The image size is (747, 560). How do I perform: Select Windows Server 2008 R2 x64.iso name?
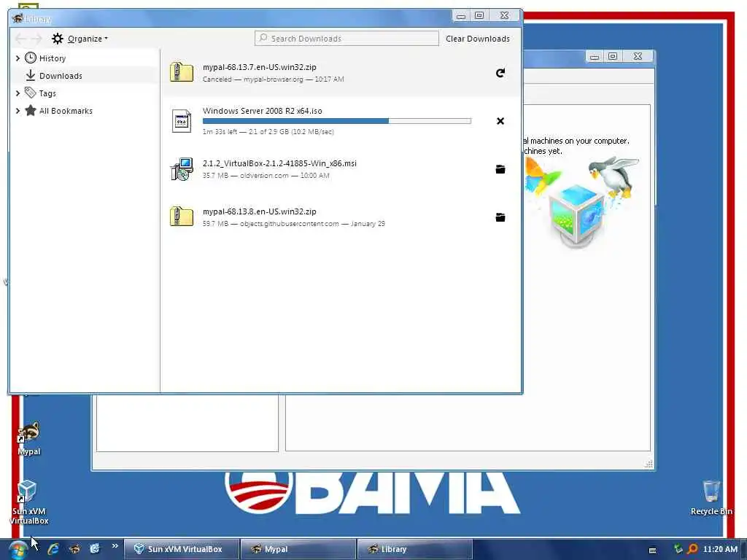click(x=263, y=111)
